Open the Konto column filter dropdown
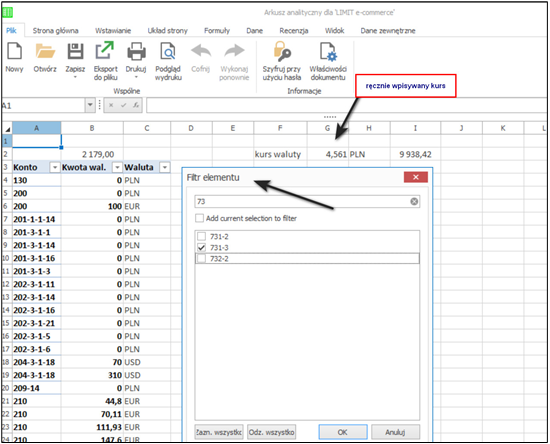The height and width of the screenshot is (444, 550). click(x=55, y=168)
